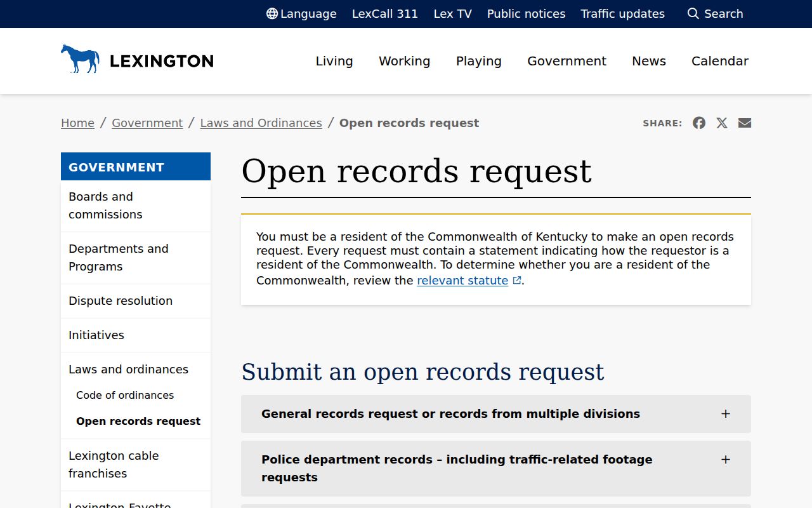Expand Police department records accordion

(496, 469)
